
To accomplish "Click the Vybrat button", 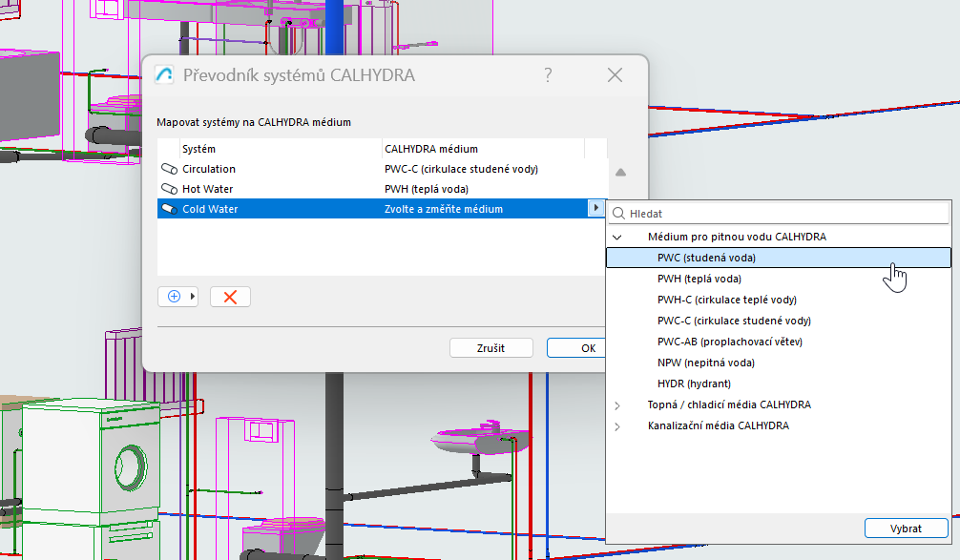I will pos(907,529).
